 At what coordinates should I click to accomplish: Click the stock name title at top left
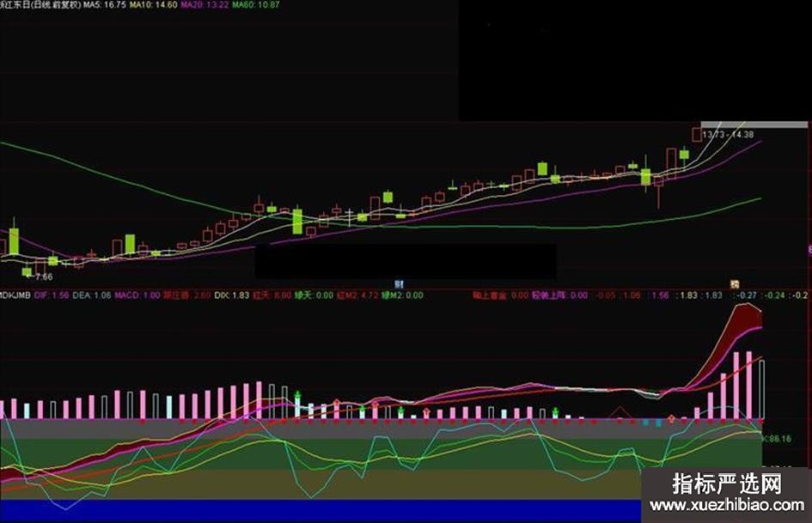coord(40,4)
